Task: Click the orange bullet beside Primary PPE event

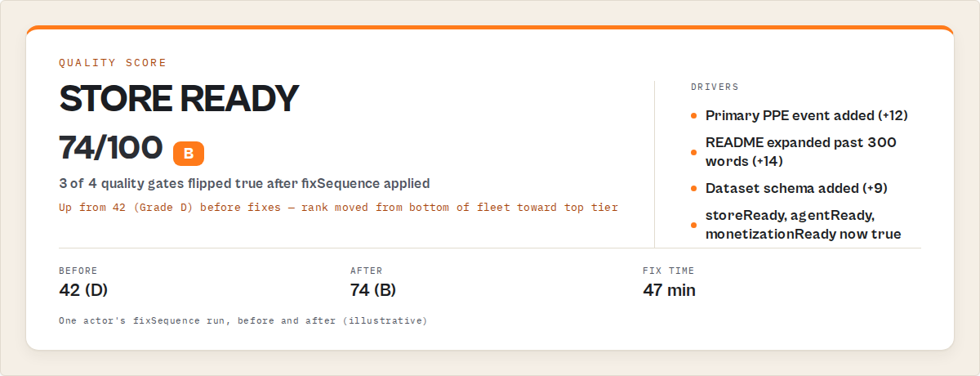Action: (x=694, y=116)
